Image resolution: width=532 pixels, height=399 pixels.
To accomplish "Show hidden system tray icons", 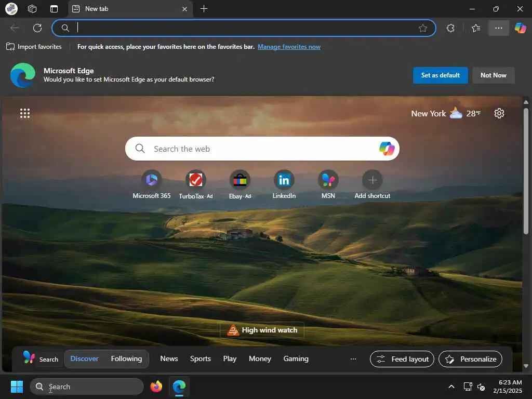I will point(451,387).
